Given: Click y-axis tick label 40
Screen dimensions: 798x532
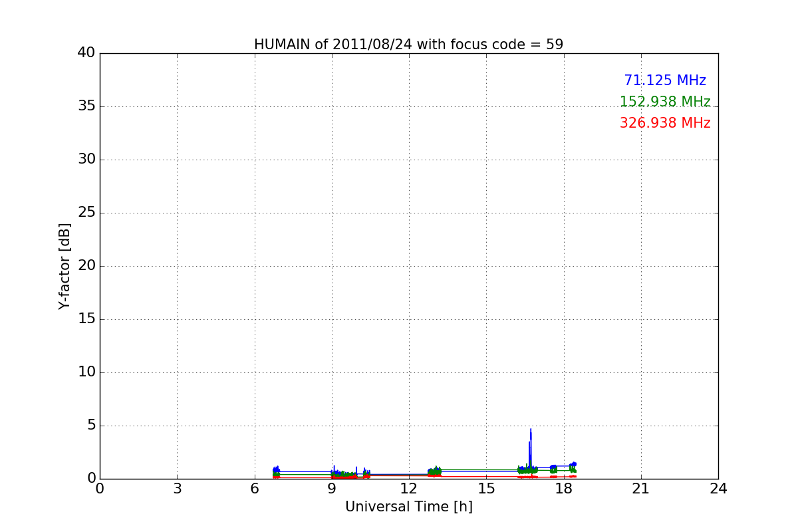Looking at the screenshot, I should pos(86,53).
